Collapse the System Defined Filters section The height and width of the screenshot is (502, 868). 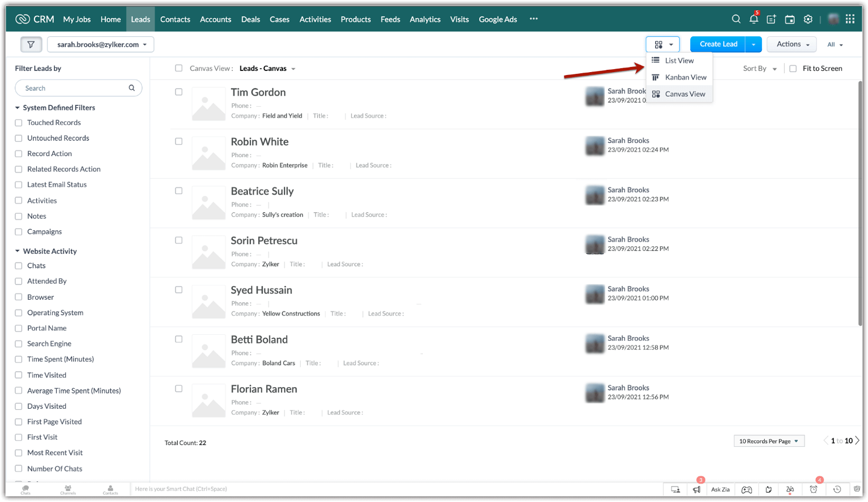(16, 107)
